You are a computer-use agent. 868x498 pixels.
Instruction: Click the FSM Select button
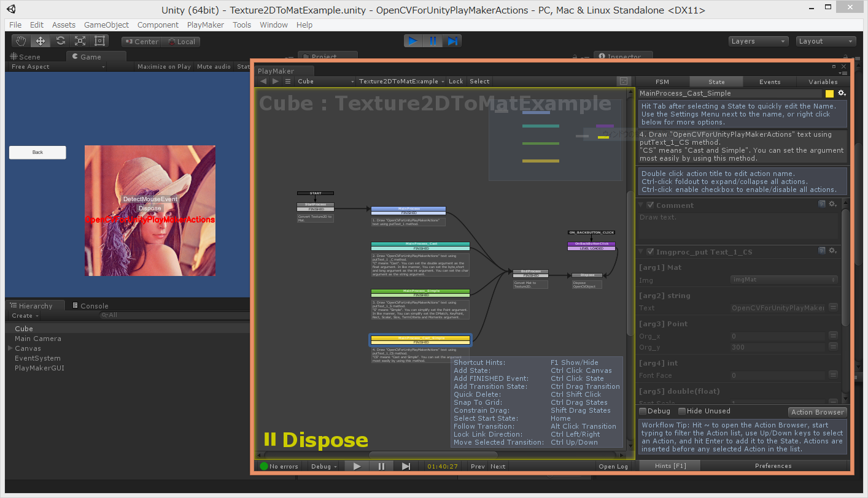pyautogui.click(x=479, y=81)
